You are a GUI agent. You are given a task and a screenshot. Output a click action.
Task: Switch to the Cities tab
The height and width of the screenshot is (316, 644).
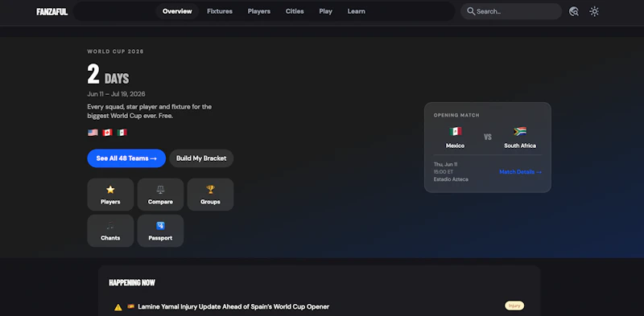coord(295,11)
